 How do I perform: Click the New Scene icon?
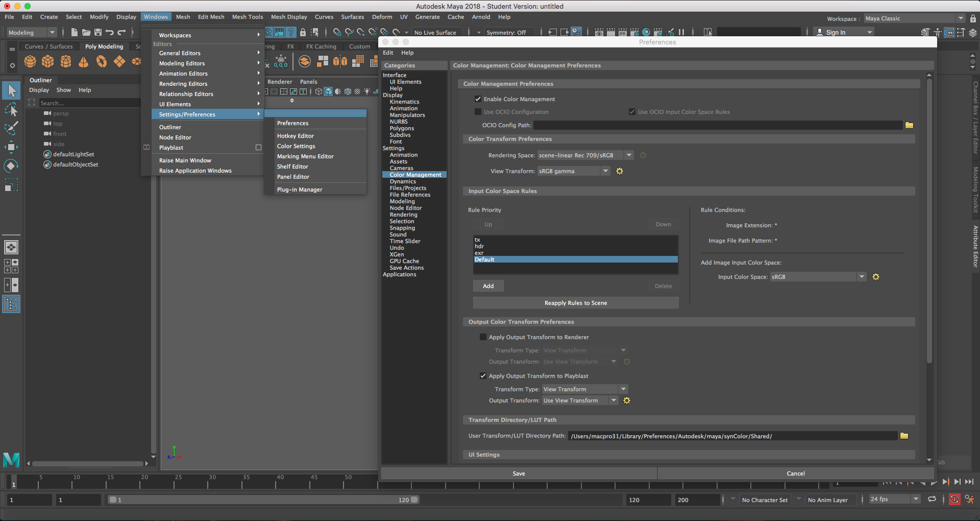75,32
